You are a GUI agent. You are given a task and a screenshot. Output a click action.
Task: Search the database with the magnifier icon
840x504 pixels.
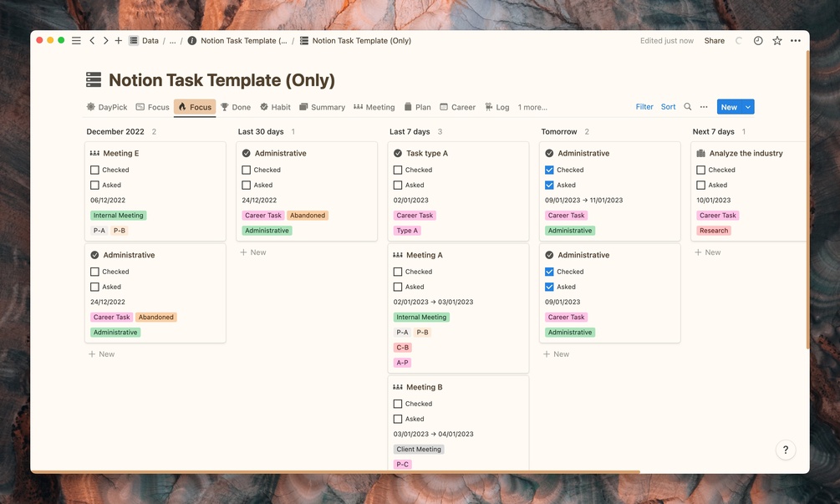687,107
